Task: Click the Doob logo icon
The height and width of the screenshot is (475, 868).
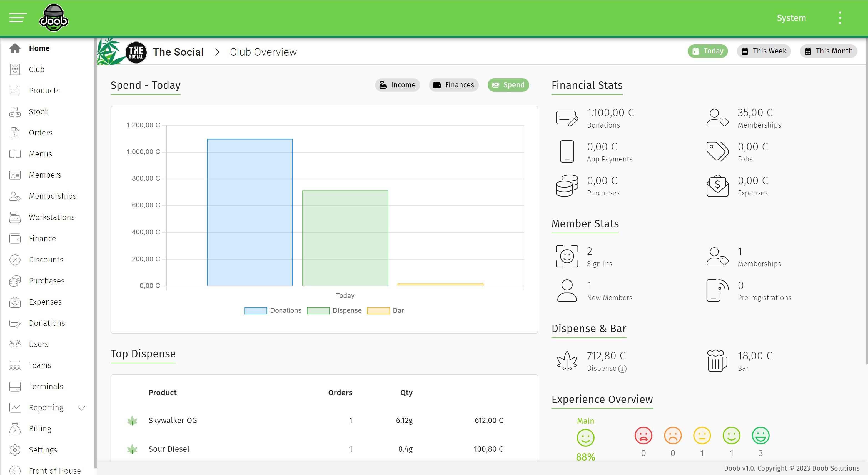Action: click(54, 18)
